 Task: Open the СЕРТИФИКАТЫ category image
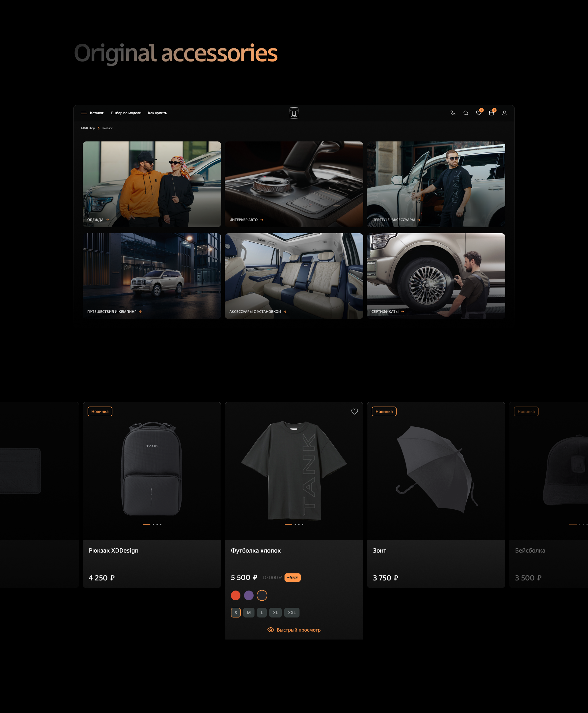pyautogui.click(x=436, y=276)
